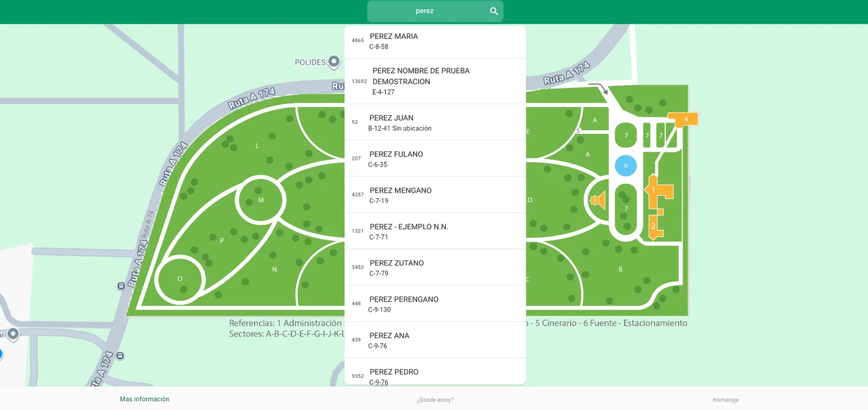Select result PEREZ ANA
Screen dimensions: 868x410
pyautogui.click(x=435, y=340)
